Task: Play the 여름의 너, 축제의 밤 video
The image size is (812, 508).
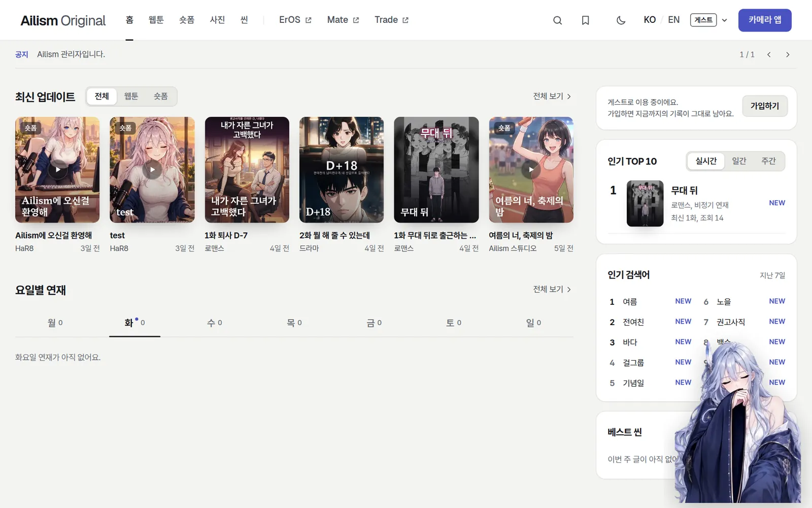Action: [531, 170]
